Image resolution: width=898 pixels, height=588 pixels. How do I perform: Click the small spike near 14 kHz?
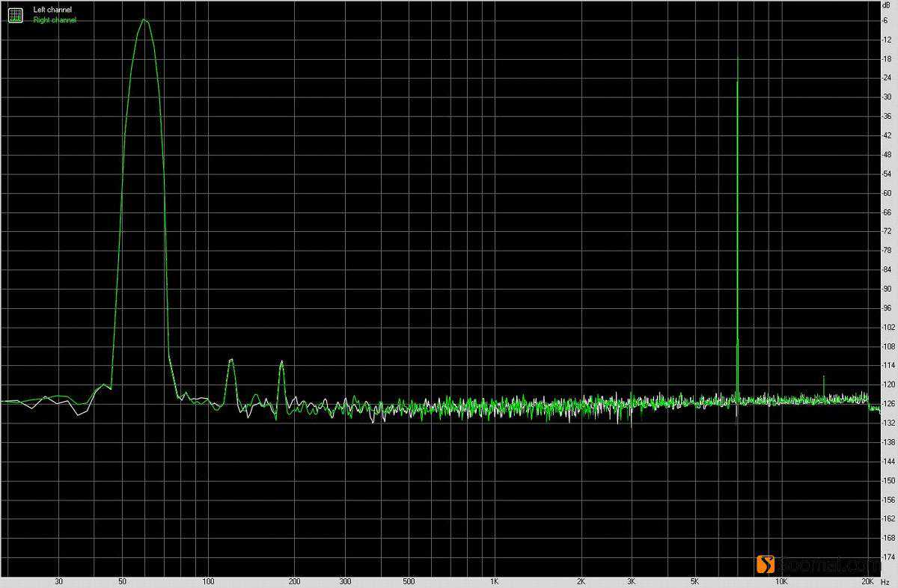point(824,377)
